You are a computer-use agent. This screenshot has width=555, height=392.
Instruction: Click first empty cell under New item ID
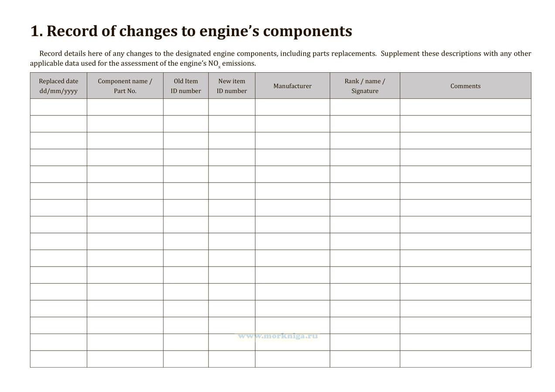tap(232, 107)
